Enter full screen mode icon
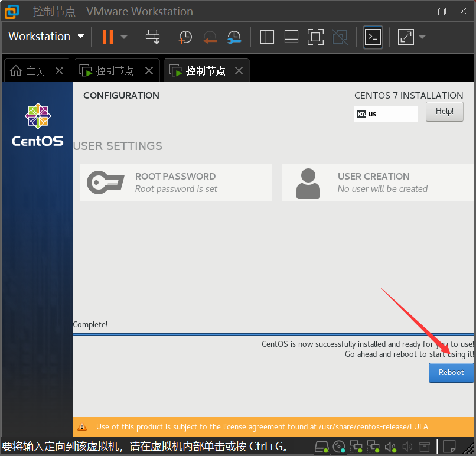The image size is (476, 456). click(315, 37)
